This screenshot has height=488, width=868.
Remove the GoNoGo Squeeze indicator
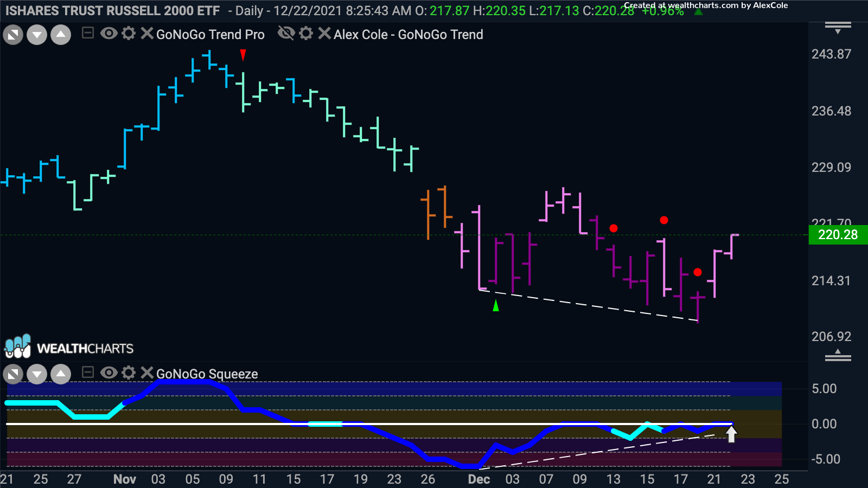pos(147,373)
